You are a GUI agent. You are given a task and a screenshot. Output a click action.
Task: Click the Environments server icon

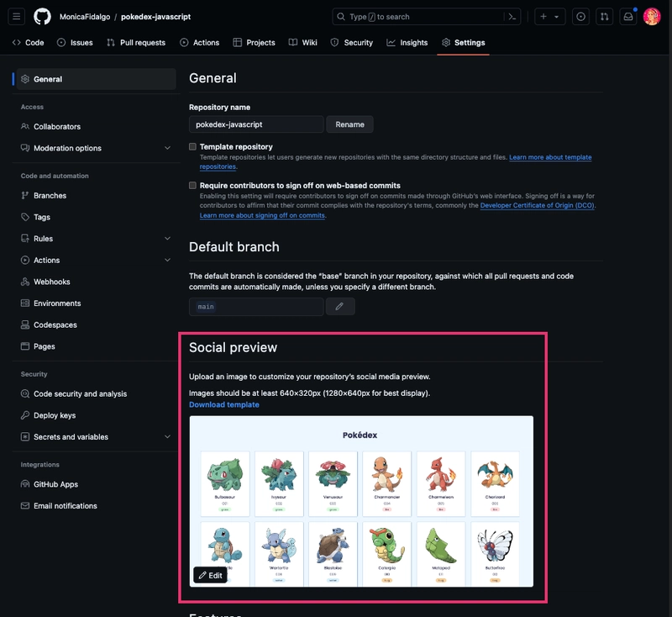[x=25, y=303]
